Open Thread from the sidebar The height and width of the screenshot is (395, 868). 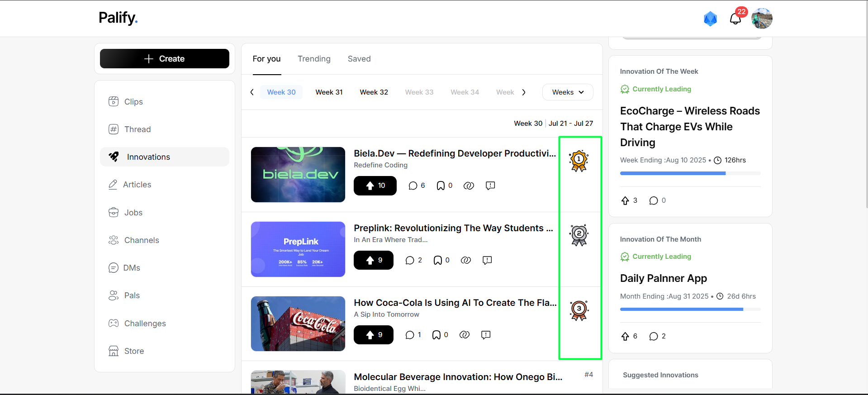[x=165, y=129]
